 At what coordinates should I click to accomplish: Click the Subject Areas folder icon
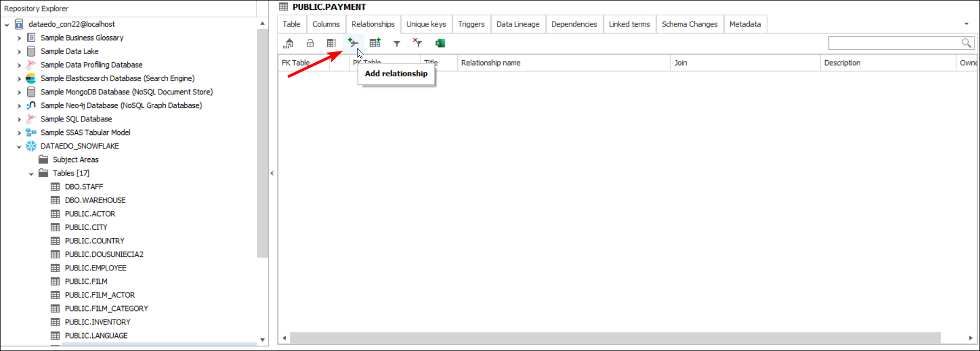44,159
